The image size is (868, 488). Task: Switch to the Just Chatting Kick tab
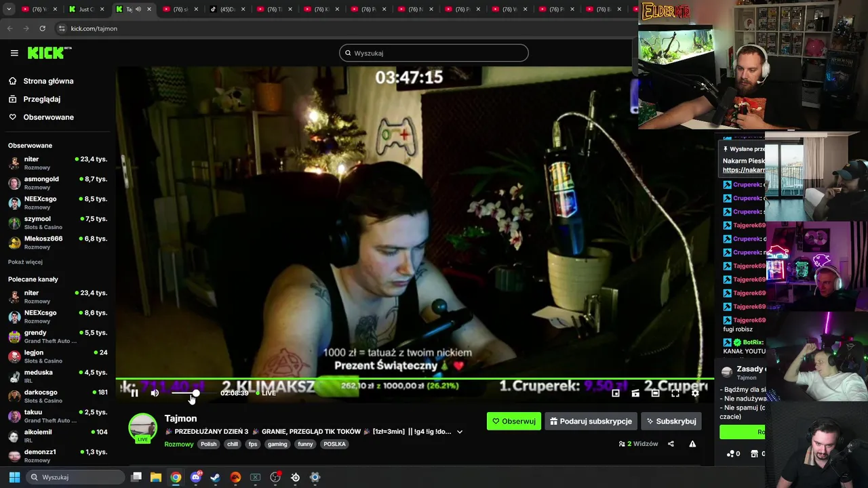(x=86, y=9)
